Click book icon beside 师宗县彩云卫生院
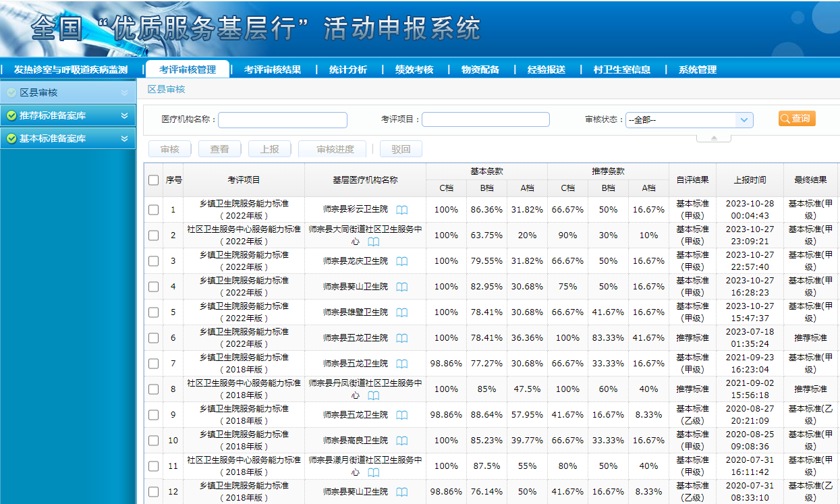The height and width of the screenshot is (504, 840). [x=402, y=210]
